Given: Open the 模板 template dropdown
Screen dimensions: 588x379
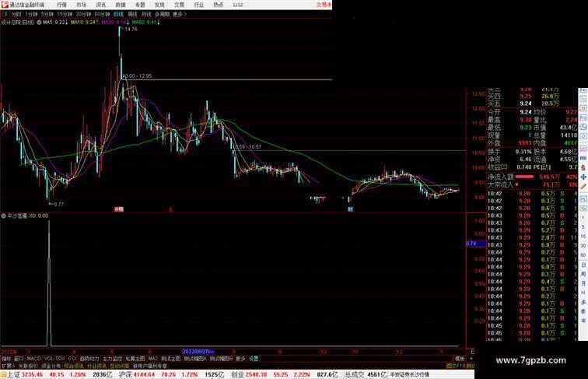Looking at the screenshot, I should pyautogui.click(x=460, y=359).
